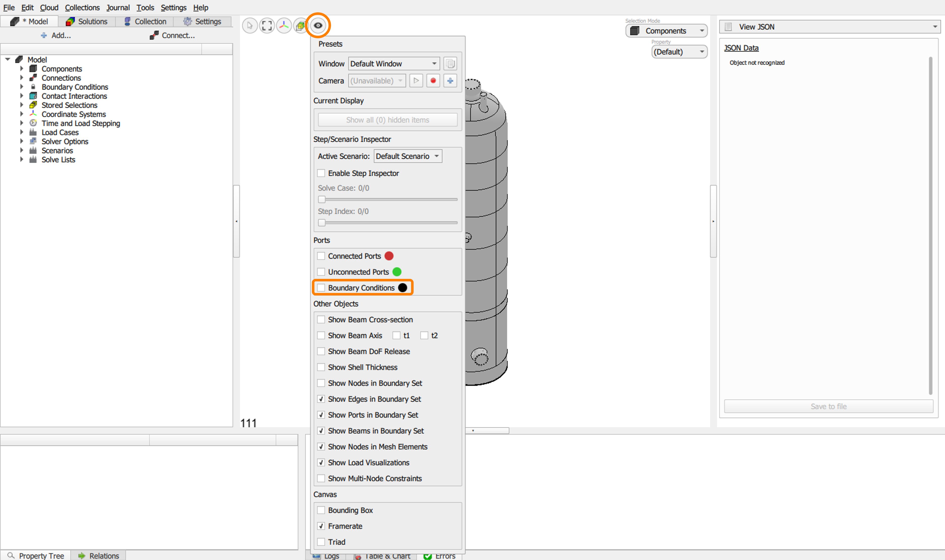Click the eye visibility options icon
The height and width of the screenshot is (560, 945).
(x=318, y=26)
